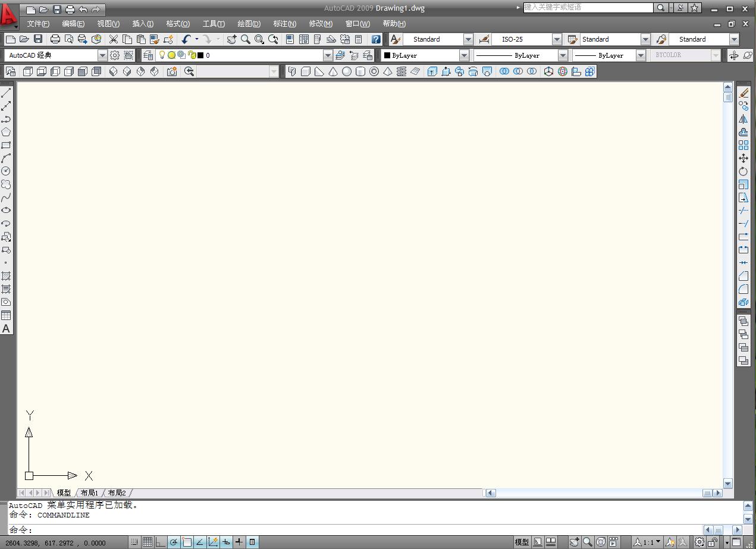
Task: Click the Cut (scissors) icon
Action: coord(113,39)
